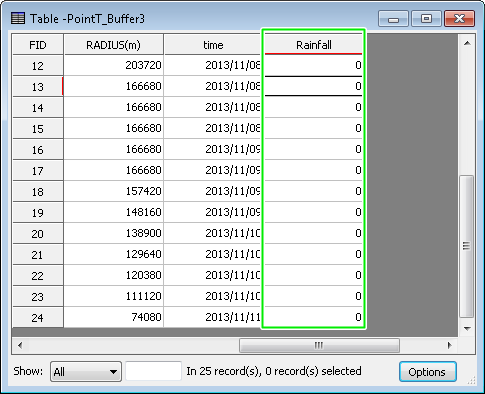Image resolution: width=485 pixels, height=394 pixels.
Task: Select row header for FID 24
Action: click(38, 318)
